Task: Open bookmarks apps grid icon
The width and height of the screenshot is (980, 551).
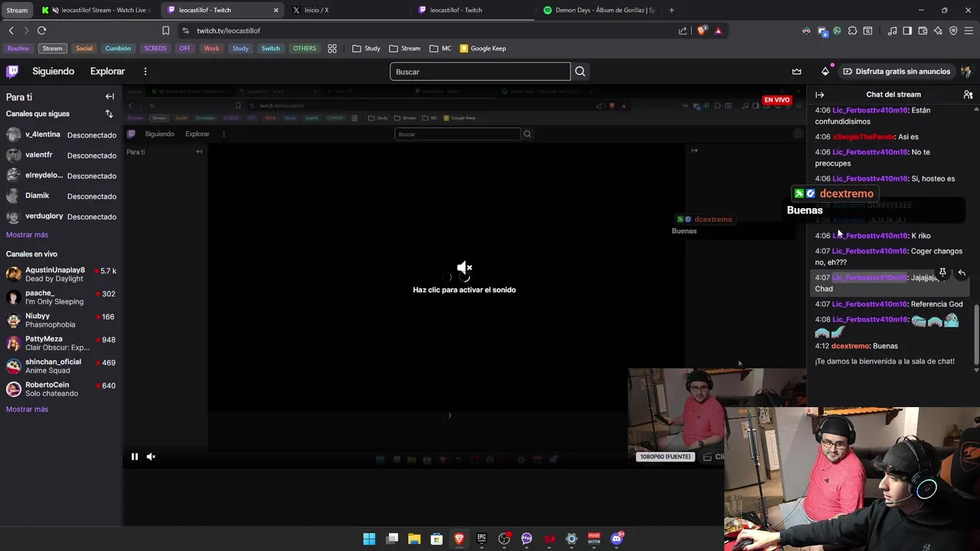Action: (332, 48)
